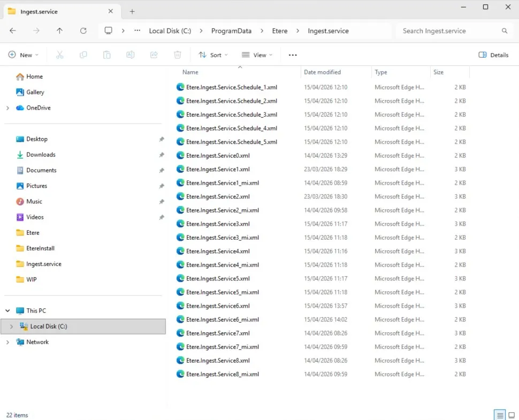
Task: Open the See more ellipsis menu
Action: tap(292, 55)
